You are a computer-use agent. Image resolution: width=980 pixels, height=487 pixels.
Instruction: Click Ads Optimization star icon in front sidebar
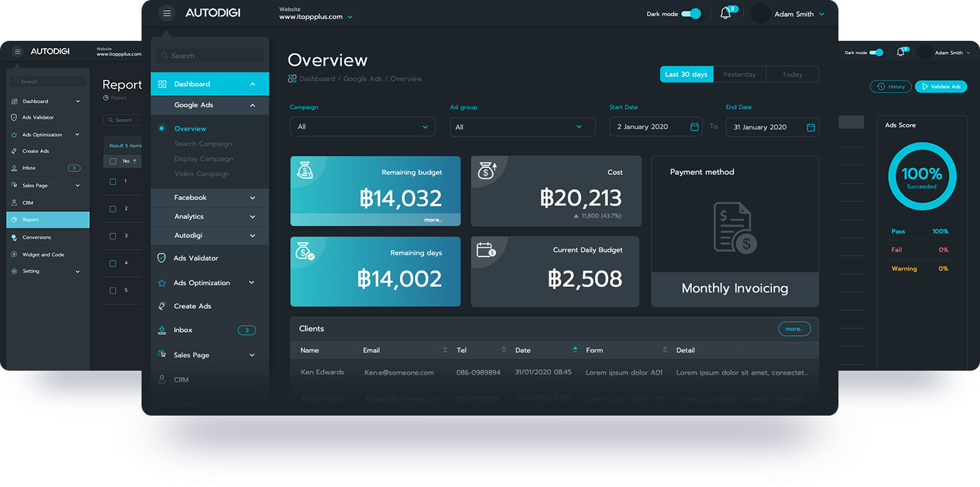tap(162, 283)
